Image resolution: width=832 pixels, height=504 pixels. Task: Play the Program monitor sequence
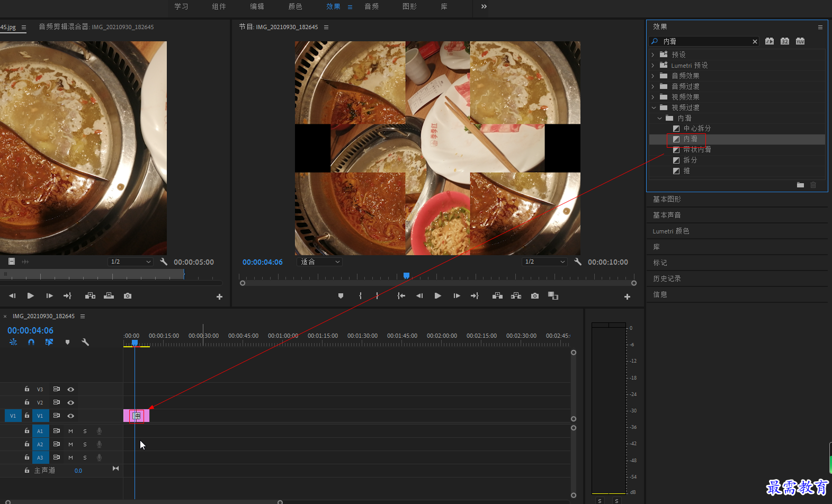tap(438, 296)
